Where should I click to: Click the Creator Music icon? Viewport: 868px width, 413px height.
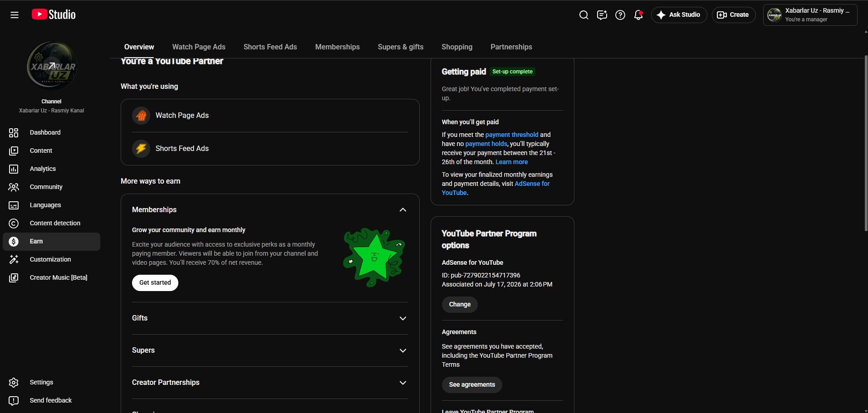[14, 277]
